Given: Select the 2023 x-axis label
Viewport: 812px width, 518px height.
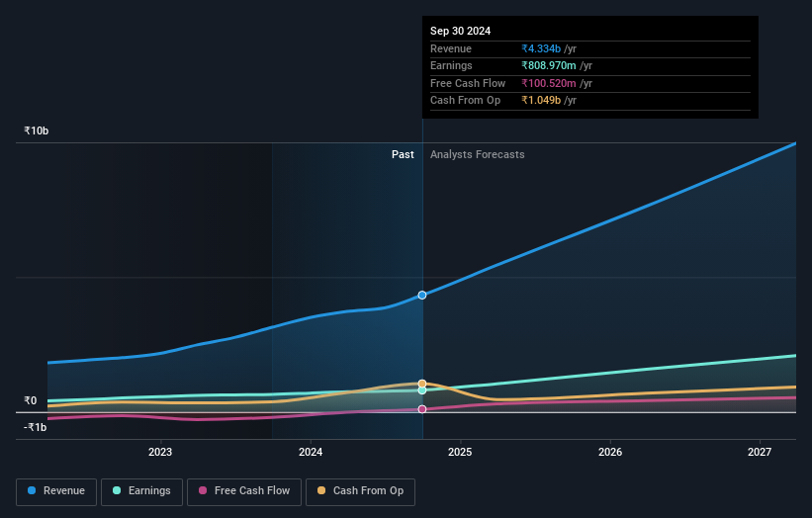Looking at the screenshot, I should point(160,452).
